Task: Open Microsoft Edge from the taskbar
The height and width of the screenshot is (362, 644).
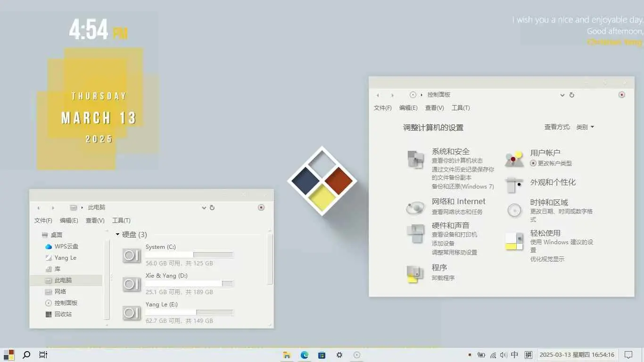Action: (x=305, y=355)
